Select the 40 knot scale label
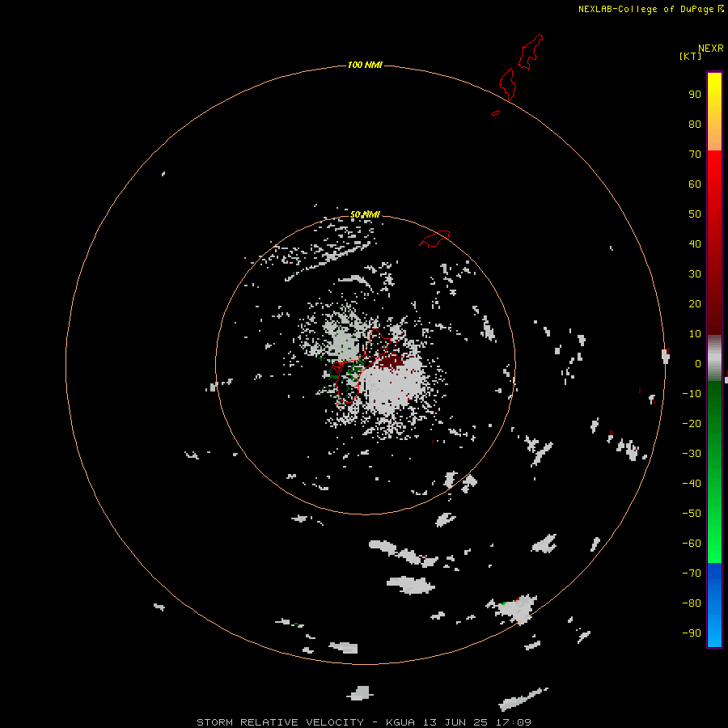The height and width of the screenshot is (728, 728). pyautogui.click(x=695, y=243)
